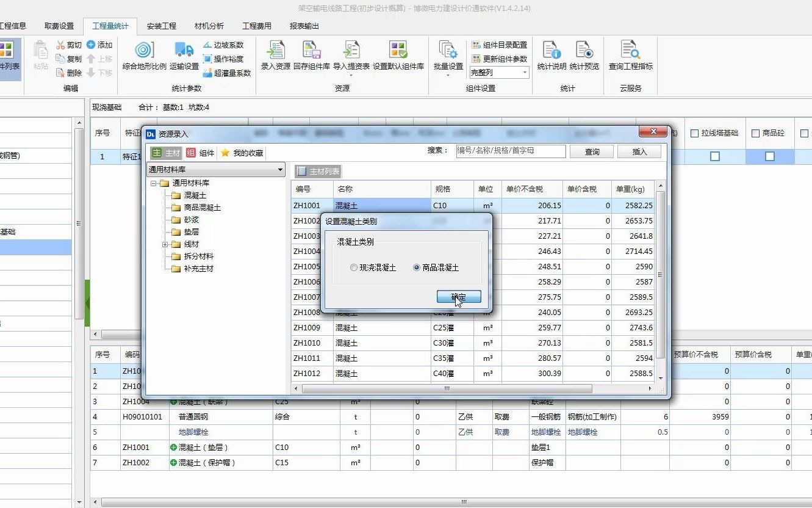Select 我的收藏 star icon
The image size is (812, 508).
tap(225, 153)
